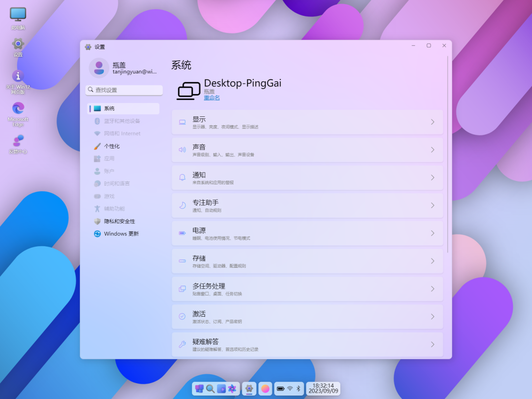This screenshot has width=532, height=399.
Task: Select 账户 in the sidebar
Action: click(x=124, y=171)
